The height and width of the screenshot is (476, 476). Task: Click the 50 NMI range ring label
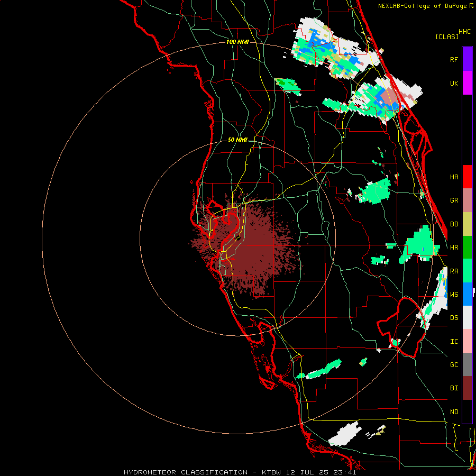click(x=237, y=140)
